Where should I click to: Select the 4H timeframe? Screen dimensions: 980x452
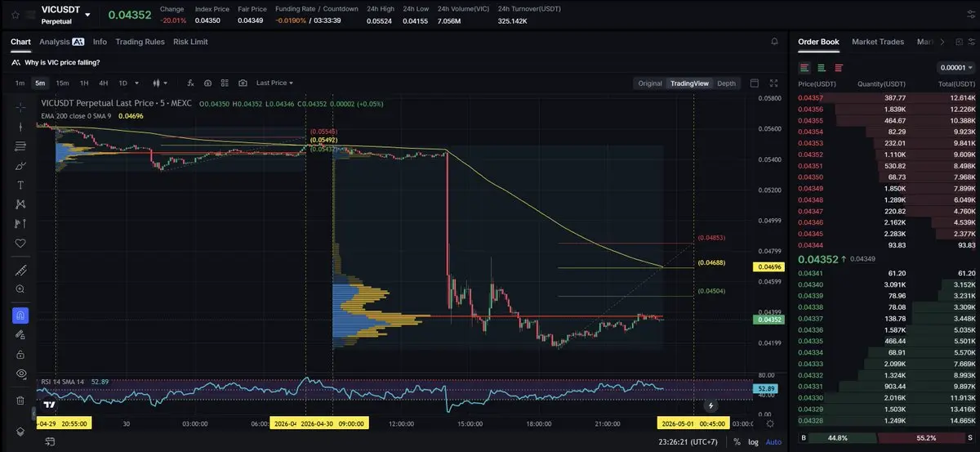click(x=104, y=83)
